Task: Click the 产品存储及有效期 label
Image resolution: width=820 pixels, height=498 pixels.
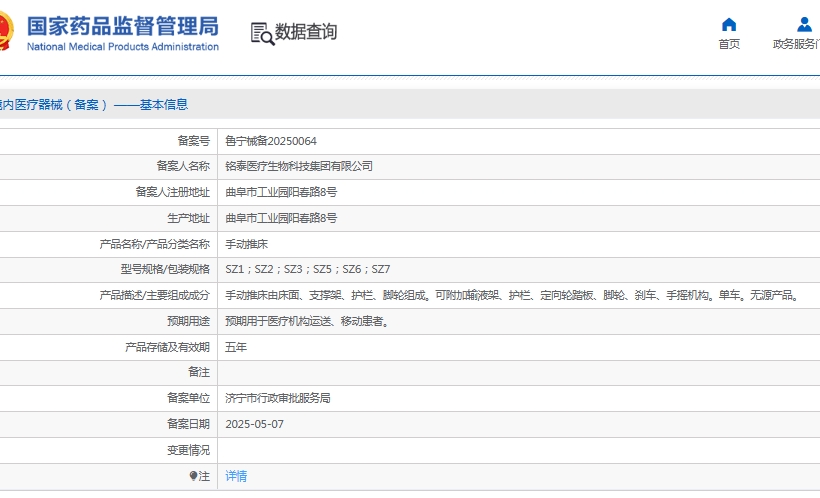Action: coord(167,347)
